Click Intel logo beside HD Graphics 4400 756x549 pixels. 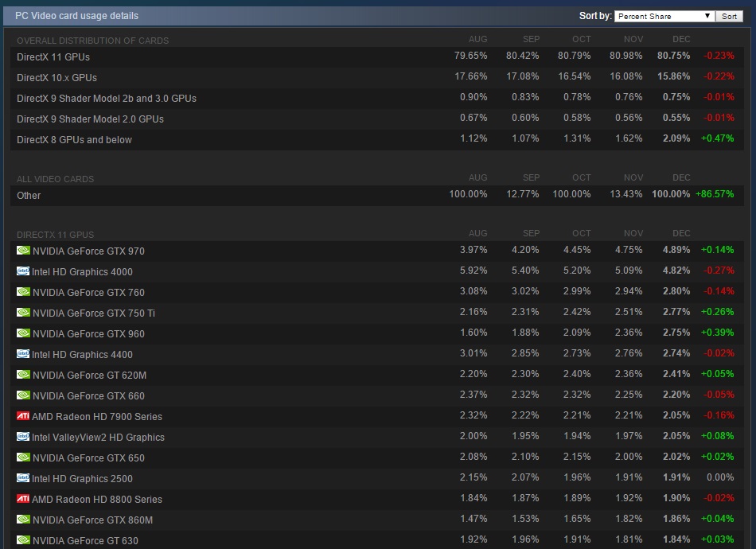click(22, 354)
